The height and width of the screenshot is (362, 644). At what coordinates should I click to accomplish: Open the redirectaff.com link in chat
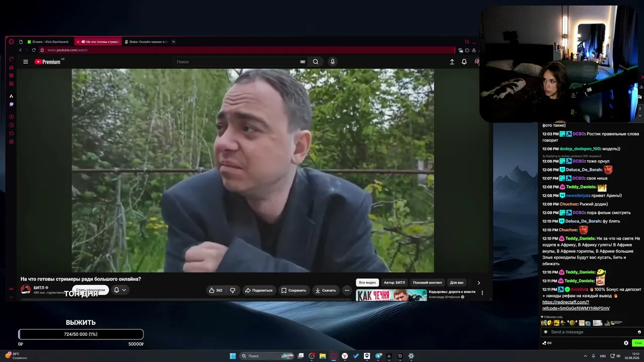(576, 305)
